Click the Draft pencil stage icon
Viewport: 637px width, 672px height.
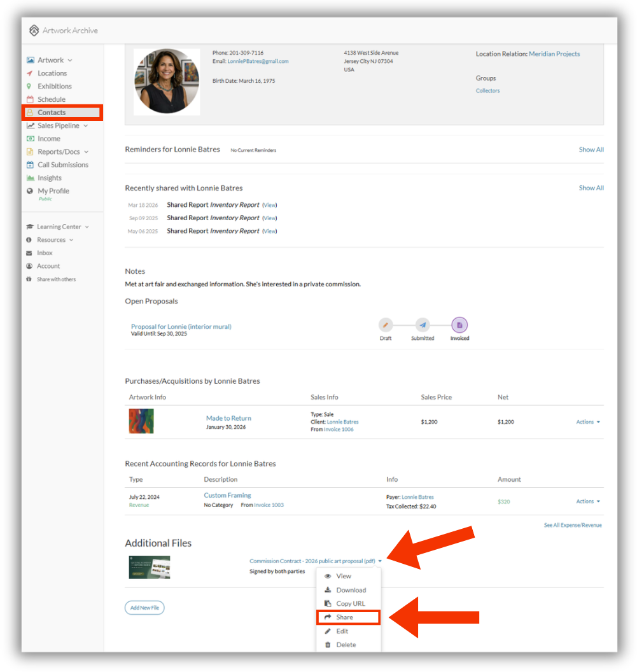tap(386, 325)
